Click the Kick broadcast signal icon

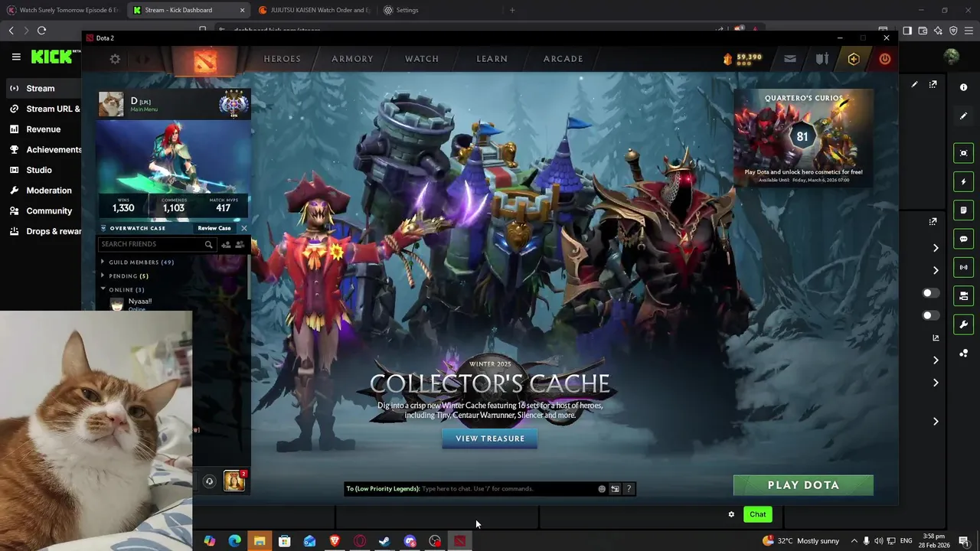click(964, 267)
